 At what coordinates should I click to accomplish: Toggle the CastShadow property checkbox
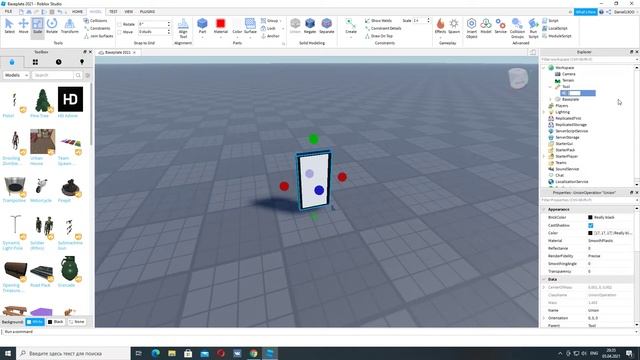coord(591,225)
